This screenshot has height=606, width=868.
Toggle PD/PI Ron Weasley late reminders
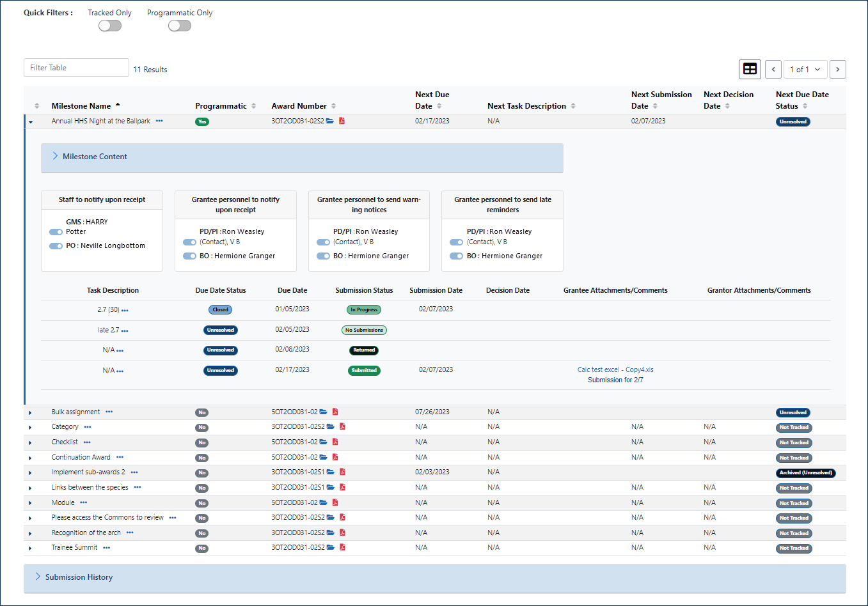coord(456,242)
